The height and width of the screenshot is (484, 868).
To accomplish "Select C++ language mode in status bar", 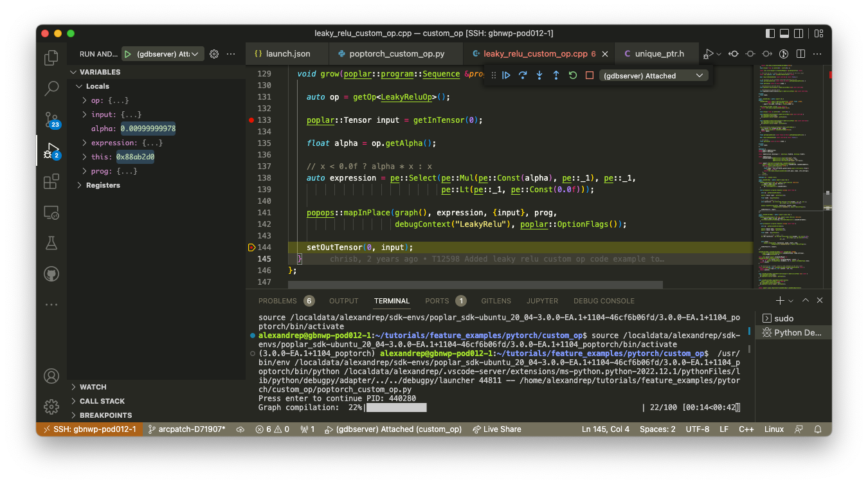I will click(746, 429).
